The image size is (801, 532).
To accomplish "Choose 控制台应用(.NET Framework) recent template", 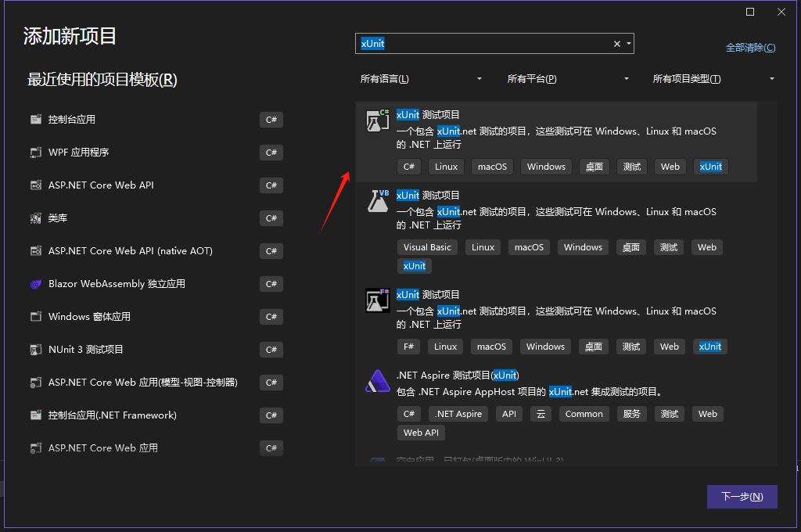I will tap(156, 415).
